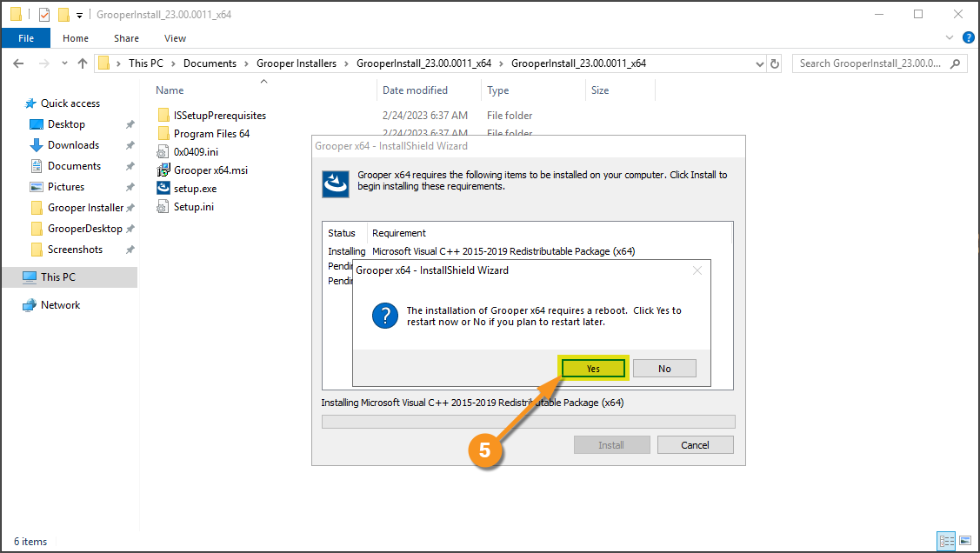Open Downloads in the sidebar

pos(73,145)
